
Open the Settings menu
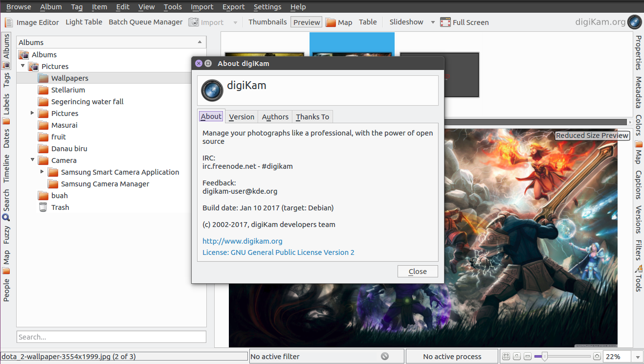[x=267, y=7]
